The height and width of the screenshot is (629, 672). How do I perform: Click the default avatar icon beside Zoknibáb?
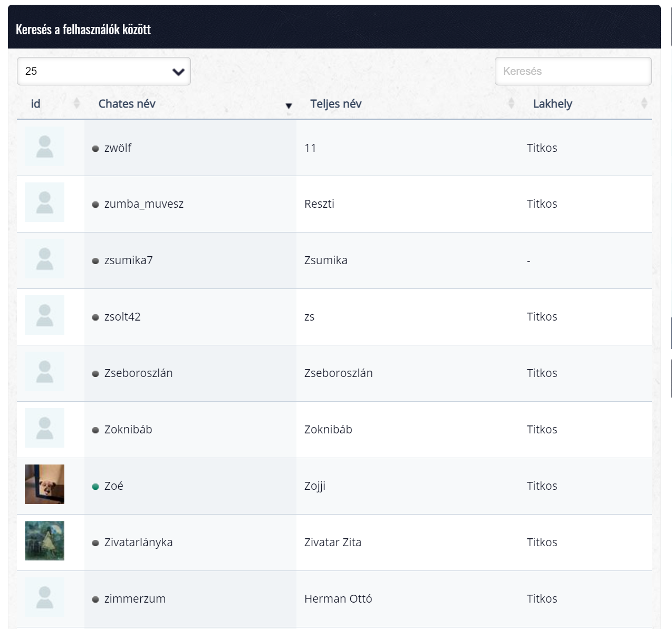tap(44, 428)
